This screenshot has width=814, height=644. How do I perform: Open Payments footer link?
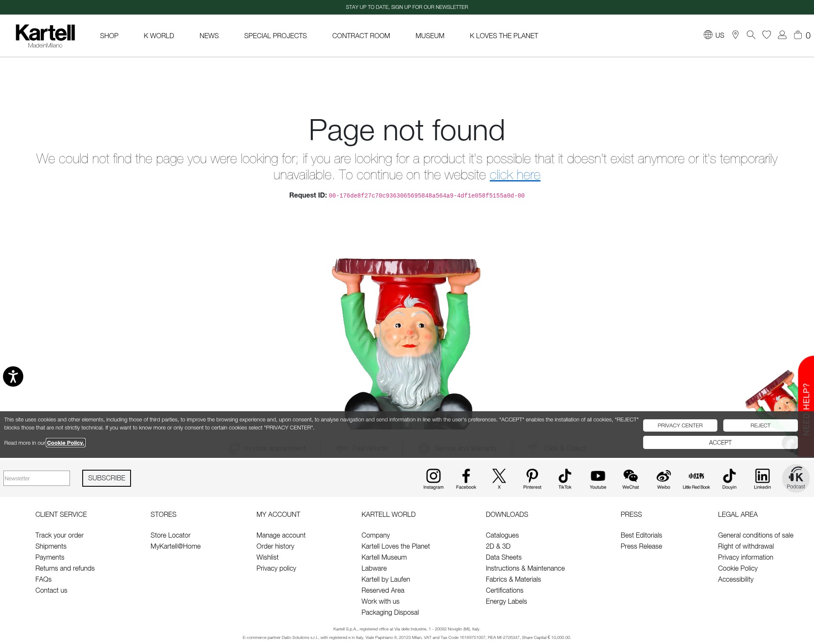pyautogui.click(x=50, y=557)
